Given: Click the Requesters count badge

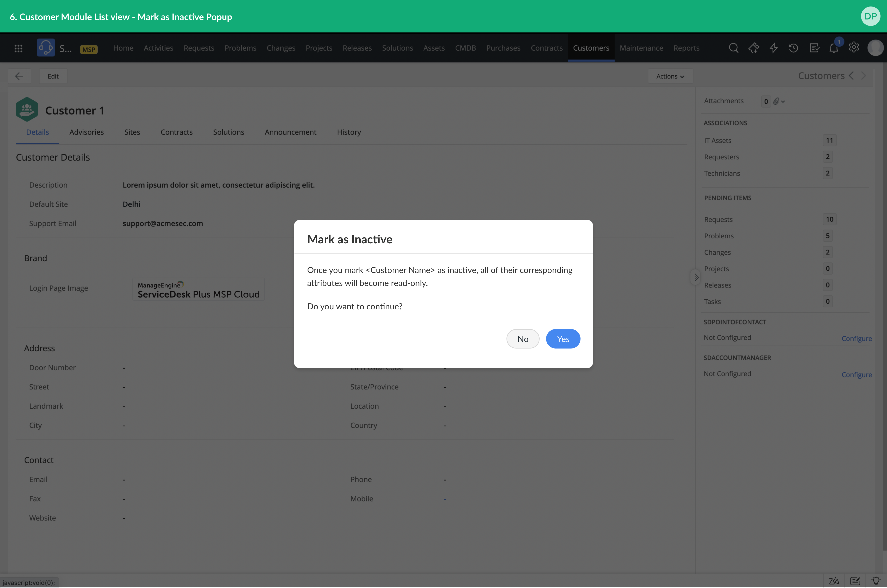Looking at the screenshot, I should click(827, 157).
